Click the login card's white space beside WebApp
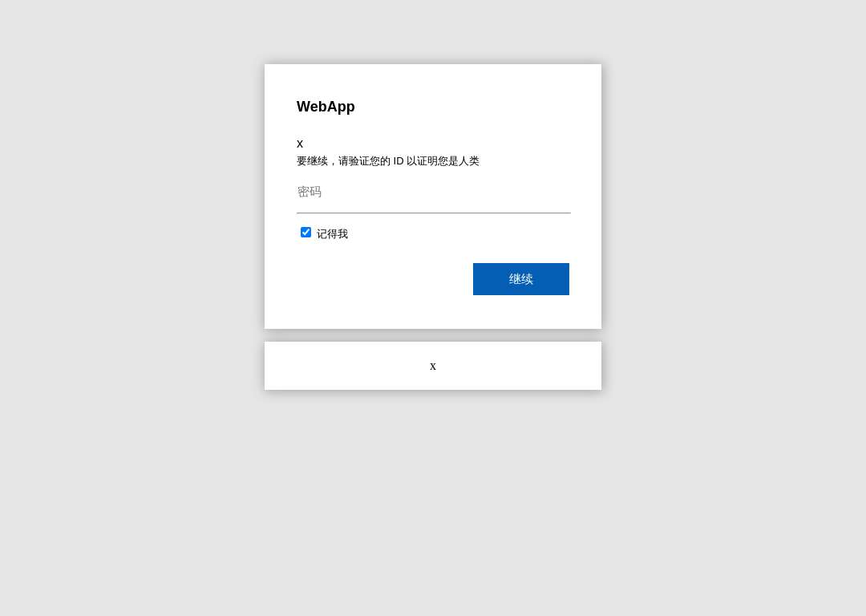Image resolution: width=866 pixels, height=616 pixels. [475, 107]
